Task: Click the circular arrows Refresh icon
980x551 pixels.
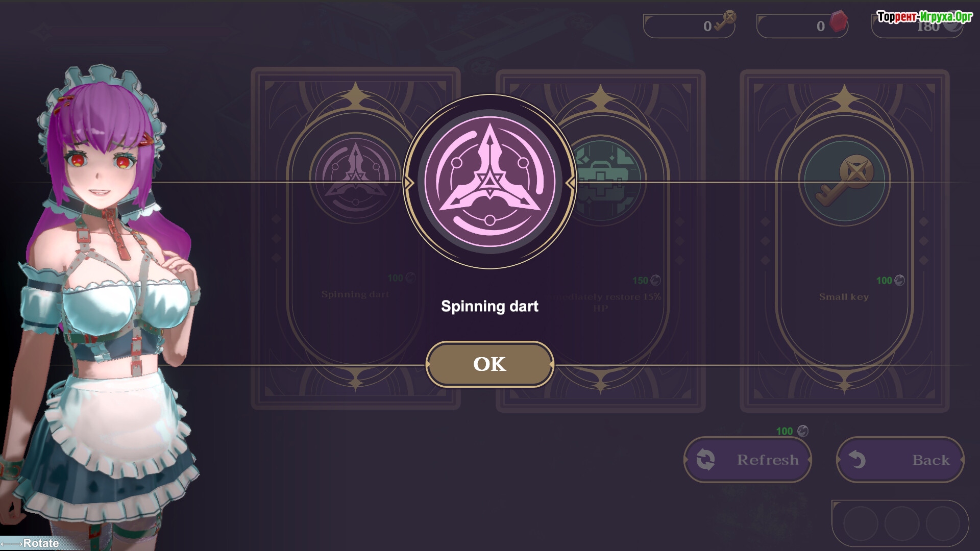Action: click(705, 460)
